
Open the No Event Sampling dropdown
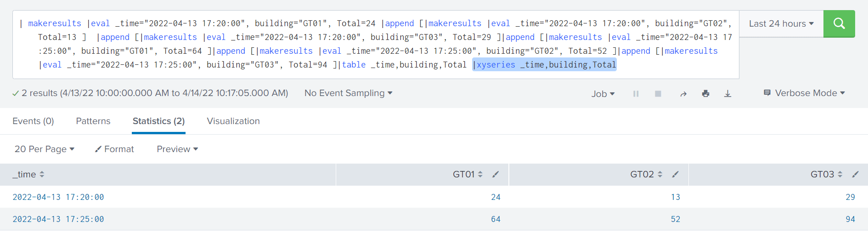tap(348, 93)
